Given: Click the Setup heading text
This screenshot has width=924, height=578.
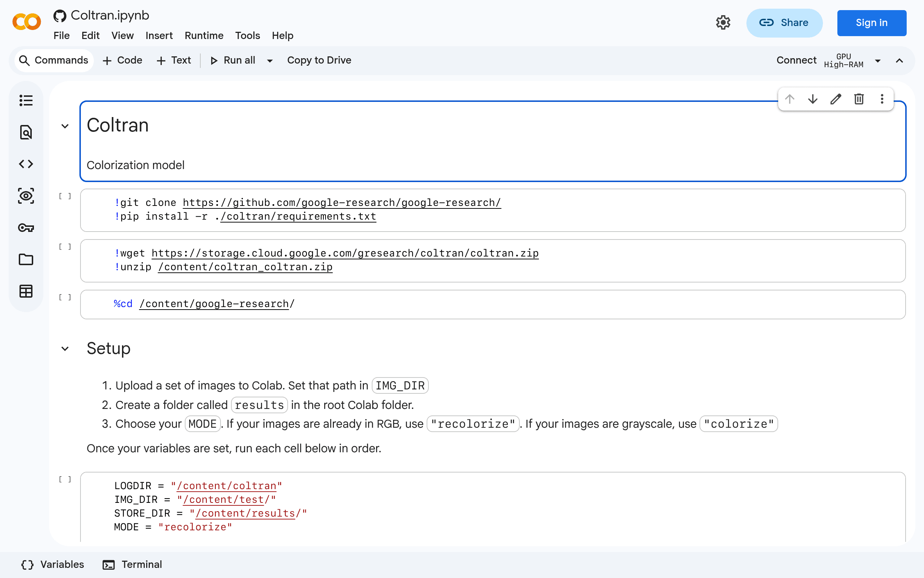Looking at the screenshot, I should tap(108, 348).
